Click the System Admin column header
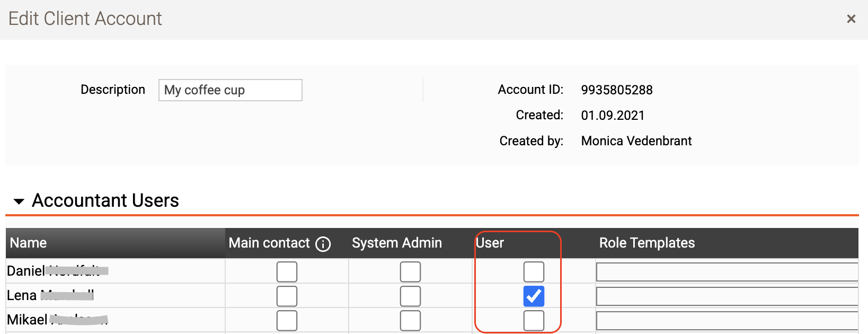Image resolution: width=868 pixels, height=334 pixels. point(396,243)
